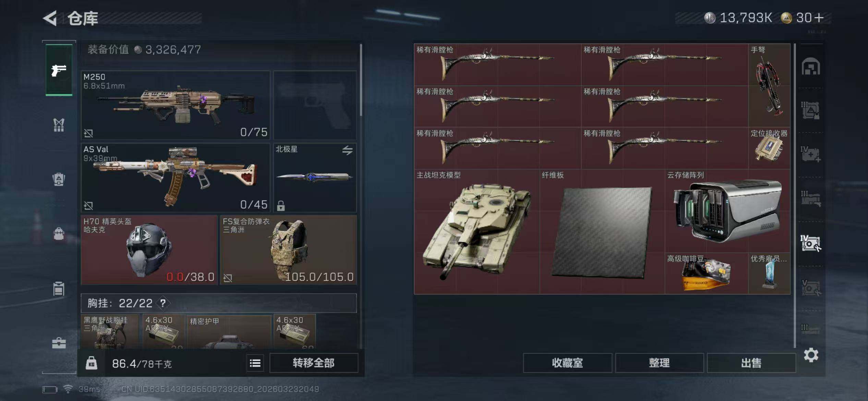Select the highlighted IV camera container tab
Image resolution: width=868 pixels, height=401 pixels.
(x=811, y=243)
